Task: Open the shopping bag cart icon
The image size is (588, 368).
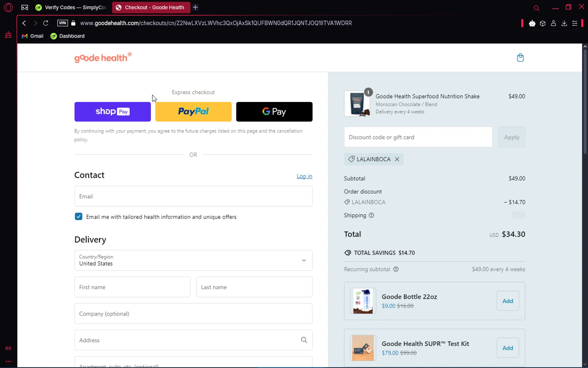Action: pyautogui.click(x=520, y=58)
